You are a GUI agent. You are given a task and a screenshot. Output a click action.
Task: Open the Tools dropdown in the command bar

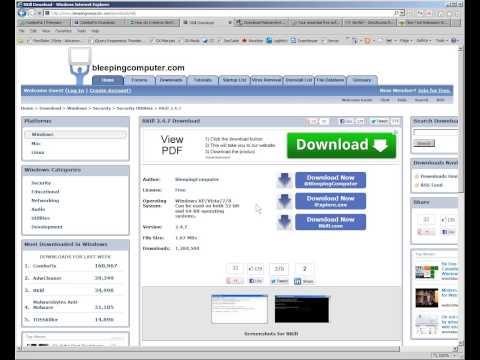441,41
